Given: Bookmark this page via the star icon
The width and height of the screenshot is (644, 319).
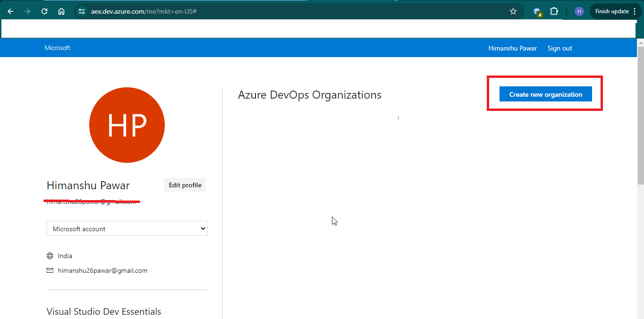Looking at the screenshot, I should click(513, 11).
